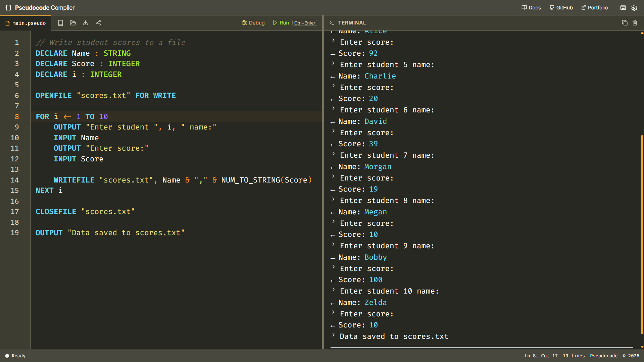Click terminal output 'Data saved to scores.txt'
Screen dimensions: 644x362
pos(394,337)
